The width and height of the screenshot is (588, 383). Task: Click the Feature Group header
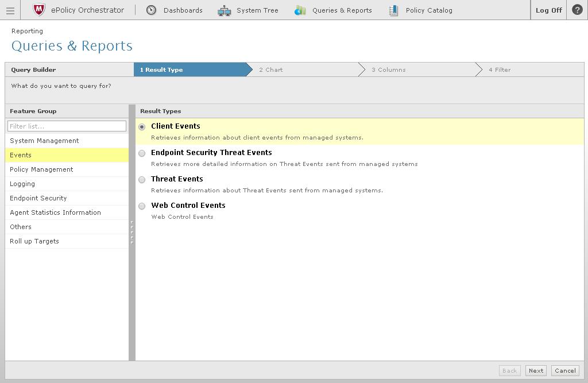pos(33,111)
